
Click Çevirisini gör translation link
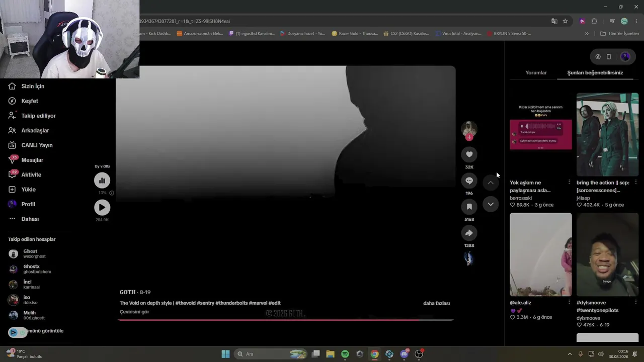pyautogui.click(x=134, y=312)
